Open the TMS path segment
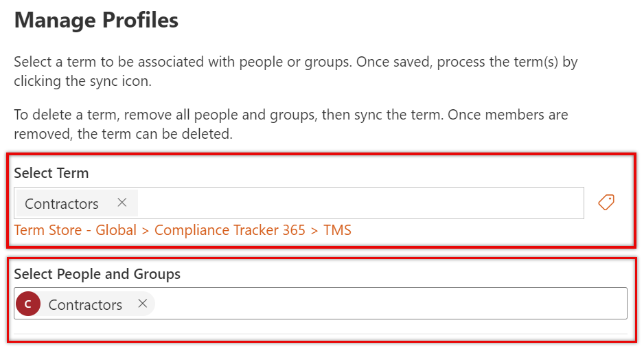 pyautogui.click(x=337, y=229)
